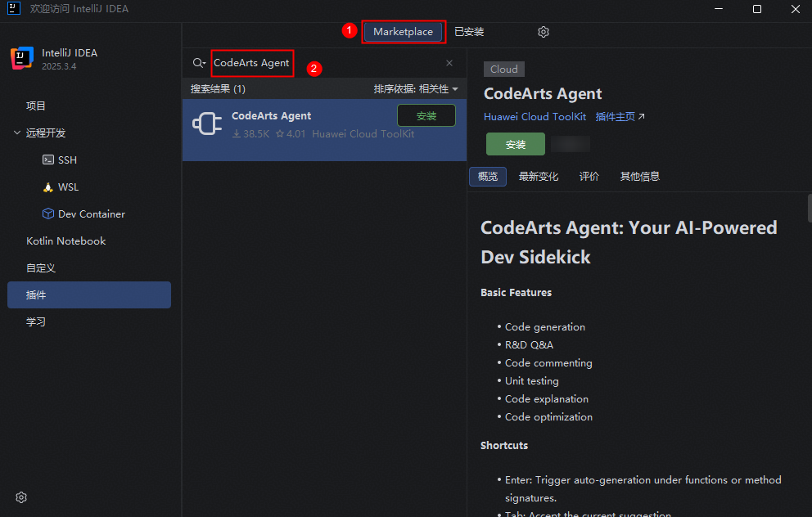Click green 安装 button in details pane
This screenshot has width=812, height=517.
(515, 145)
